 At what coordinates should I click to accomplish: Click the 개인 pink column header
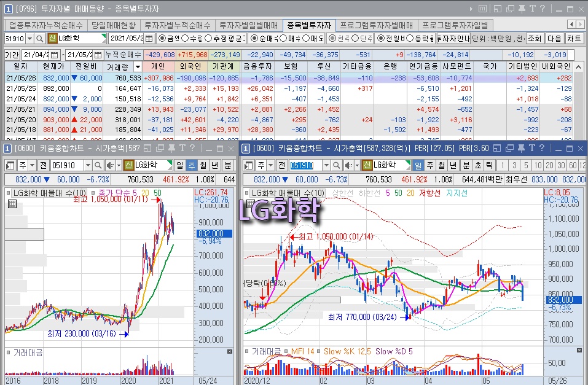point(159,67)
